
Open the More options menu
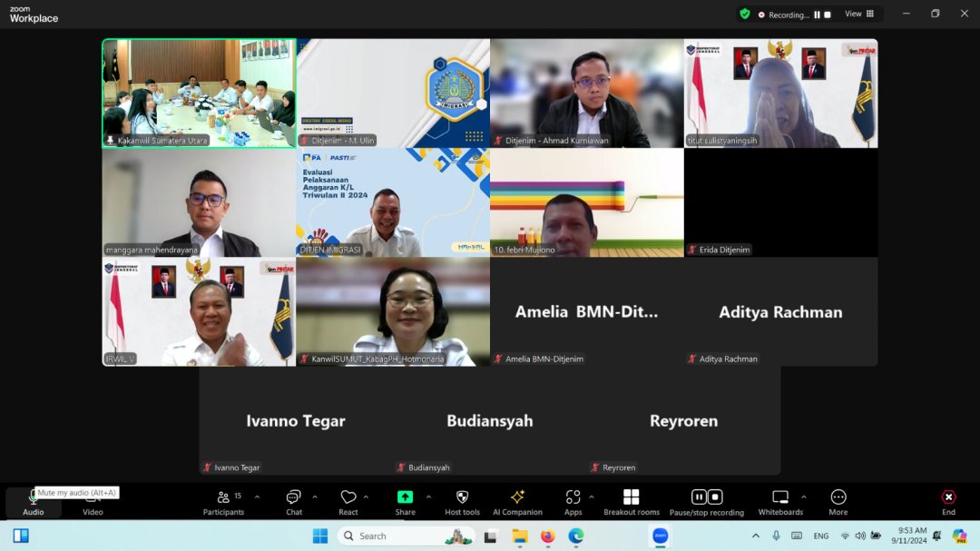[x=838, y=500]
